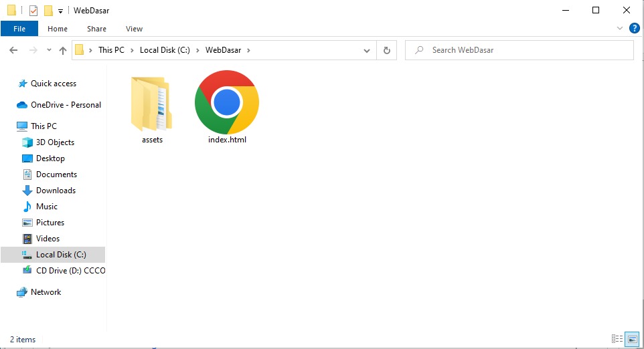Open the Share ribbon tab
Viewport: 644px width, 349px height.
pos(96,29)
